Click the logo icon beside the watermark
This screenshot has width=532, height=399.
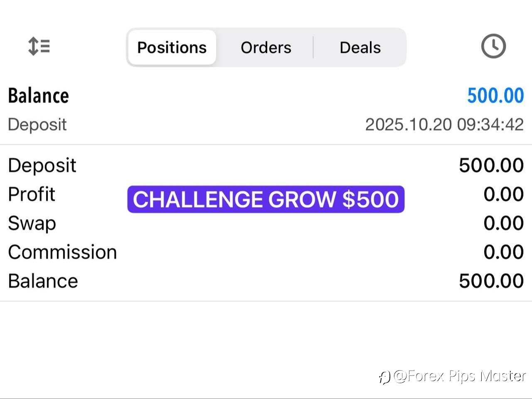coord(384,377)
